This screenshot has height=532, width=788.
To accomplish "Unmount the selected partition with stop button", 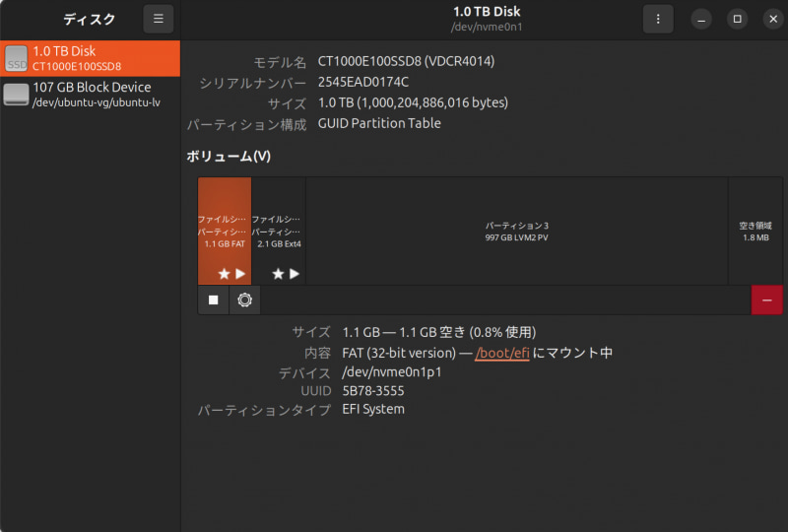I will 214,300.
